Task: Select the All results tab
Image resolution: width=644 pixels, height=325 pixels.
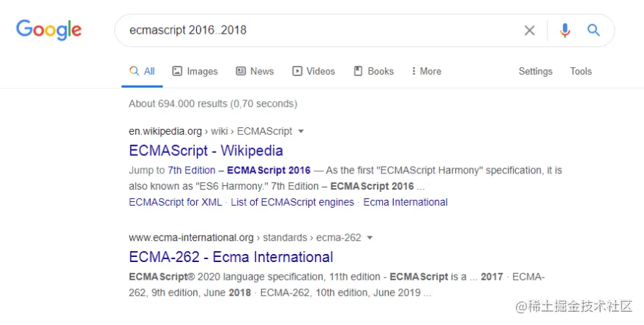Action: 142,71
